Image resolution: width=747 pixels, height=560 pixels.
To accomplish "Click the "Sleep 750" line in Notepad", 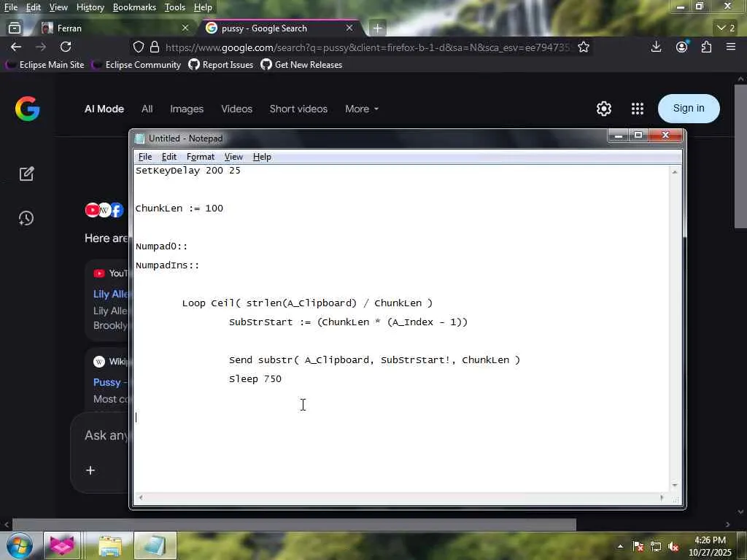I will (x=255, y=379).
